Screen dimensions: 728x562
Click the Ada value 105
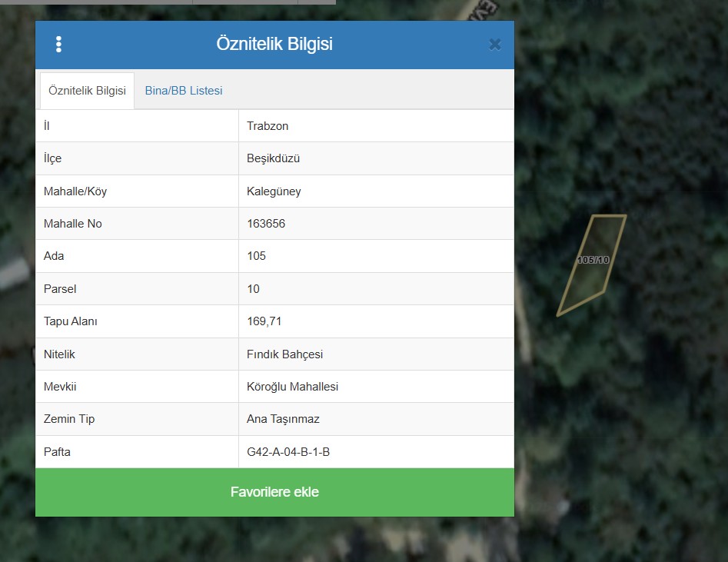[256, 256]
